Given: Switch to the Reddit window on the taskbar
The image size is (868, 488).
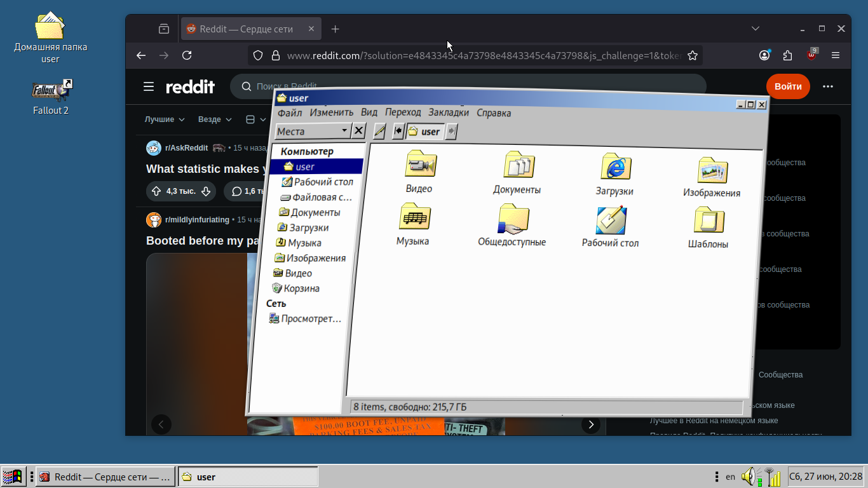Looking at the screenshot, I should [x=105, y=477].
